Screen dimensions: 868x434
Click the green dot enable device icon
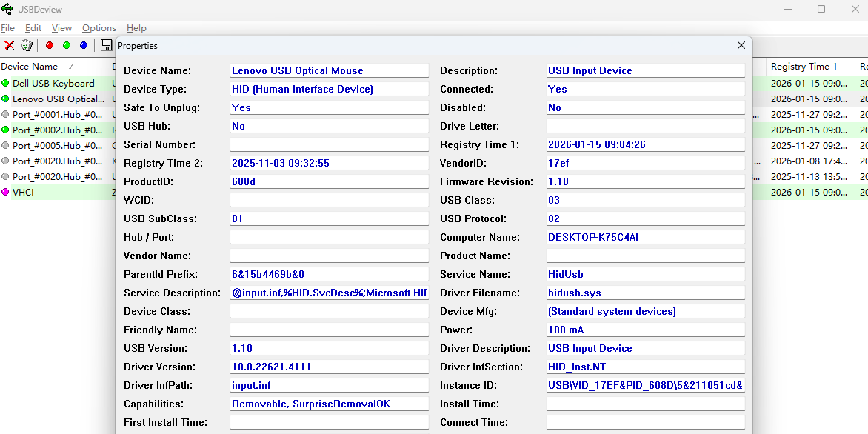67,45
